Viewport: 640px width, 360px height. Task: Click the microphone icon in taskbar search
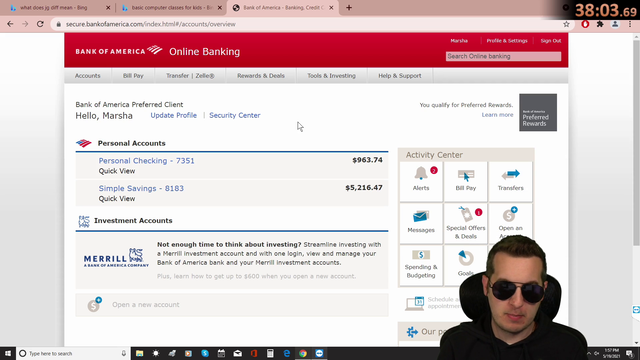point(124,353)
